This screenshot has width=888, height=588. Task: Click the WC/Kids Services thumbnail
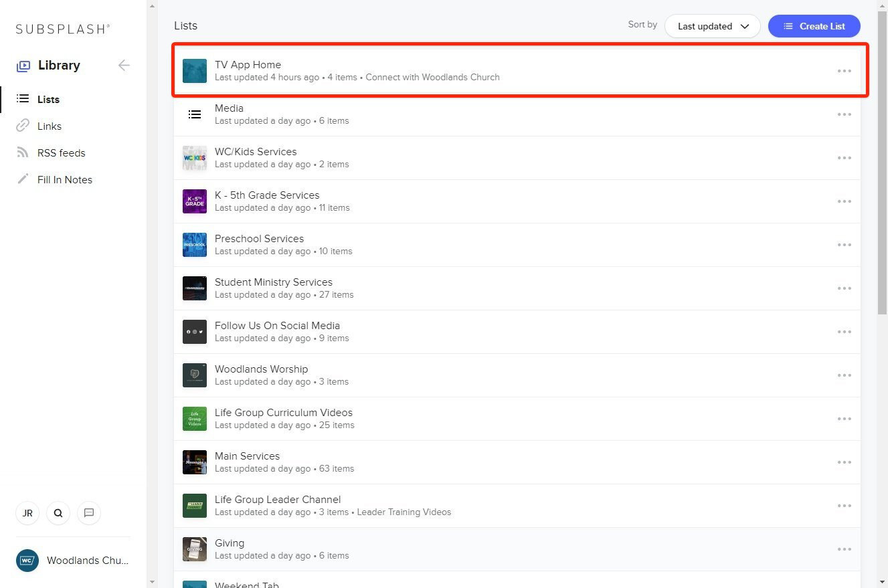[x=195, y=158]
